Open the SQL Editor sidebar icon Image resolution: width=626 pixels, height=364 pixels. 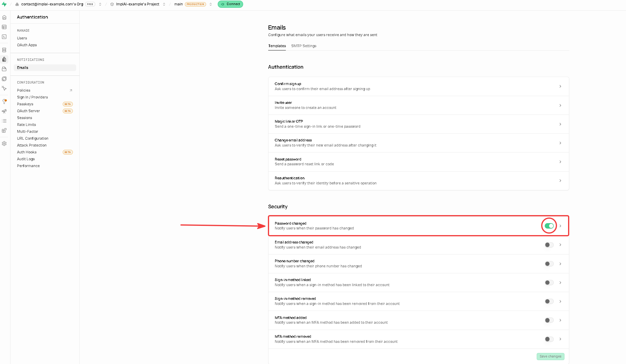(x=4, y=37)
